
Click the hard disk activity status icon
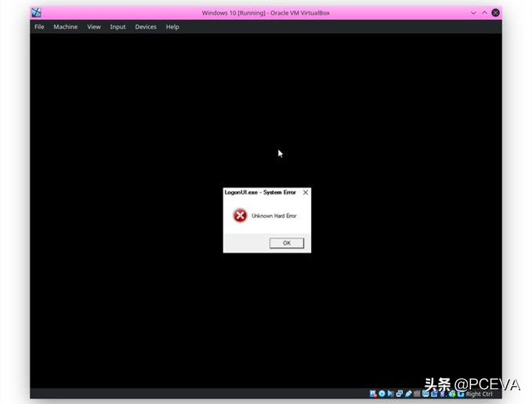(x=374, y=393)
